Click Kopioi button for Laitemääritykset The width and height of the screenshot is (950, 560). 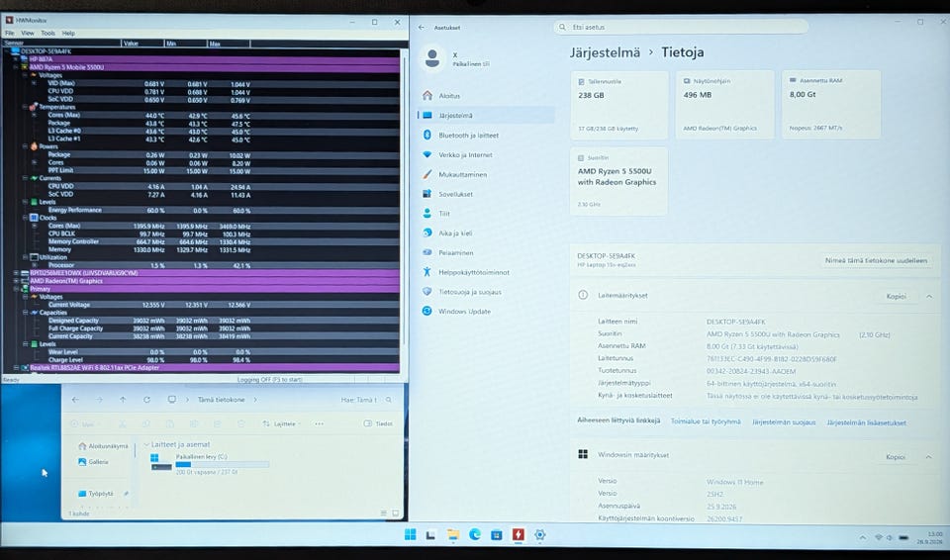(x=897, y=297)
